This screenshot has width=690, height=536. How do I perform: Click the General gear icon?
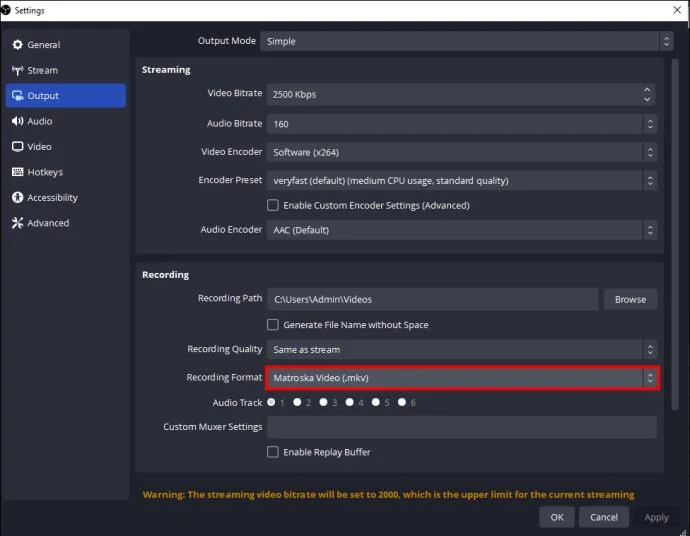18,44
